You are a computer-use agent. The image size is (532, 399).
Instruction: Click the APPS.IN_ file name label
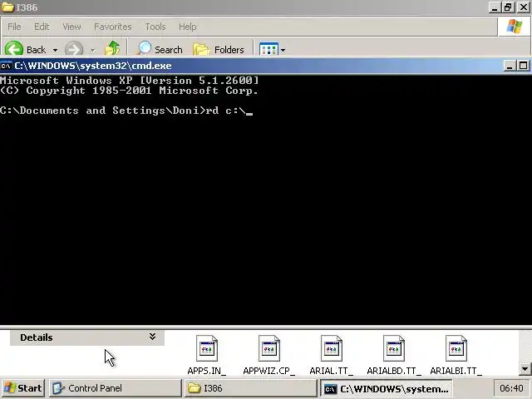point(207,371)
